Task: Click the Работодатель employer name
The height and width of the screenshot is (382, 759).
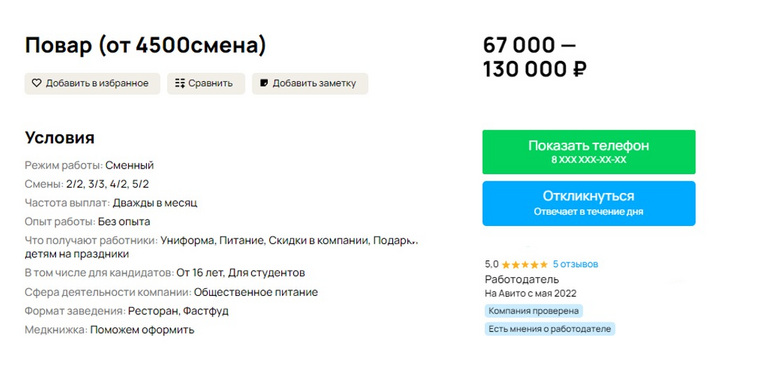Action: coord(522,279)
